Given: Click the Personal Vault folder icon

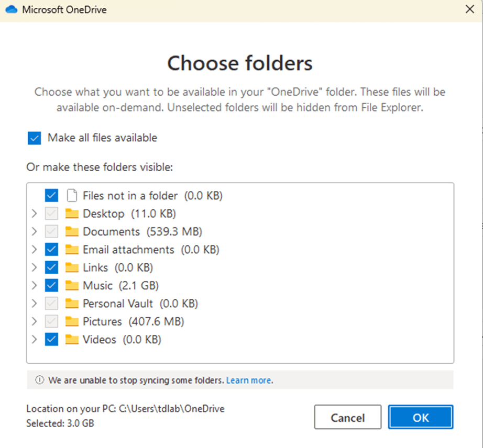Looking at the screenshot, I should (72, 304).
